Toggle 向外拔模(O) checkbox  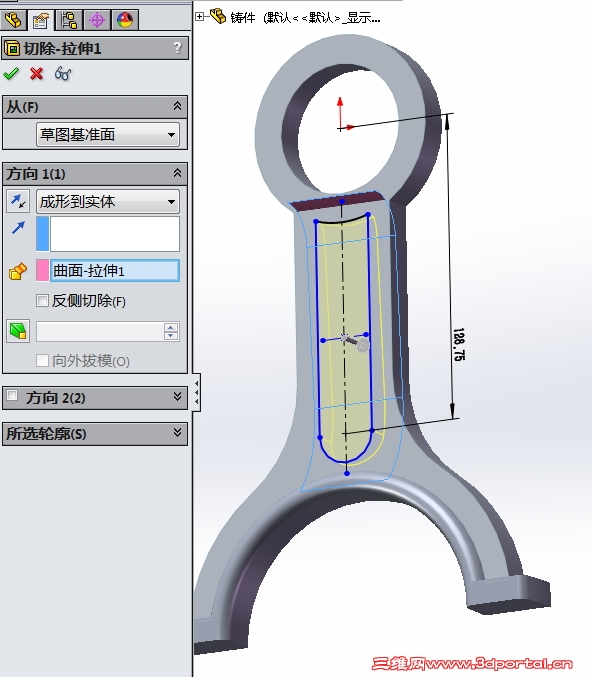(x=42, y=360)
